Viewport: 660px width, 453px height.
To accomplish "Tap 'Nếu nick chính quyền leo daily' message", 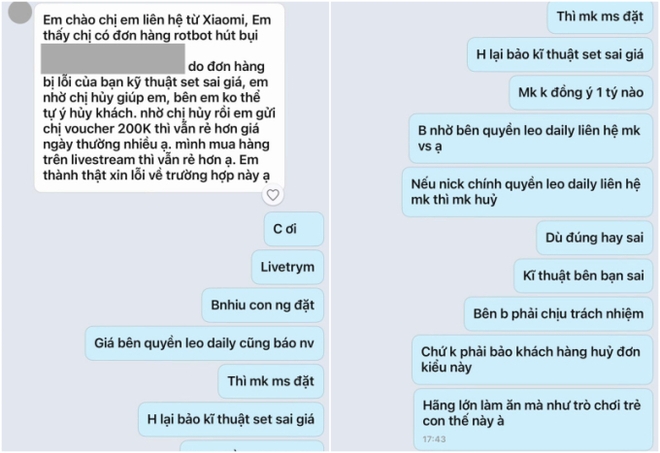I will tap(527, 192).
